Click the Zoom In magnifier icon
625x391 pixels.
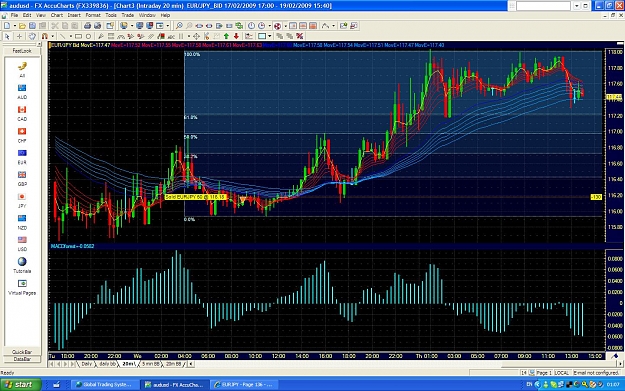click(x=179, y=26)
